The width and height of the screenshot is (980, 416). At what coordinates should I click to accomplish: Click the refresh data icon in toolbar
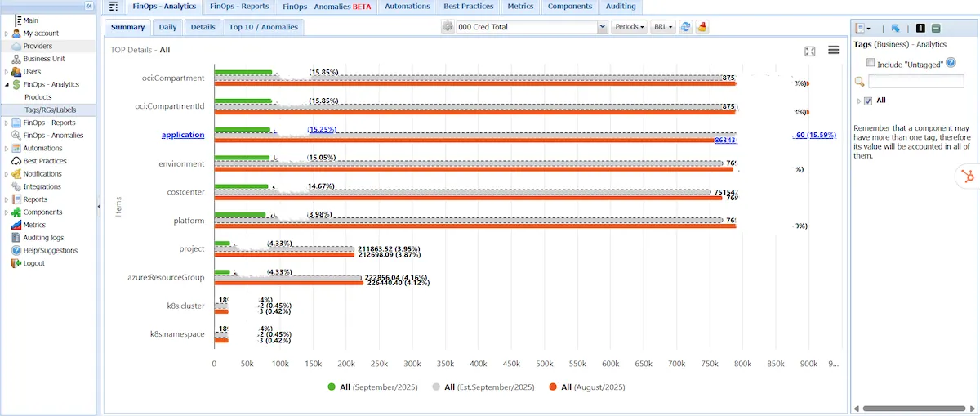pos(686,27)
